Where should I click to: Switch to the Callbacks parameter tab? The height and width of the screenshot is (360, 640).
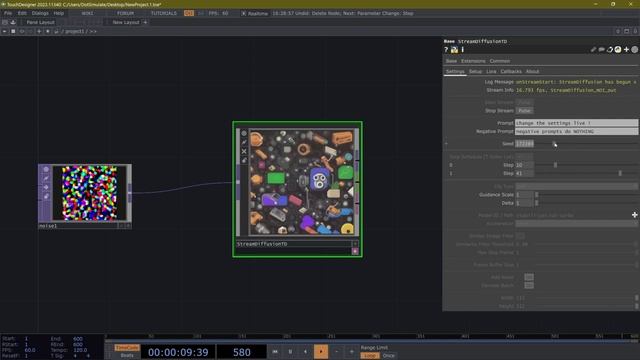tap(511, 71)
